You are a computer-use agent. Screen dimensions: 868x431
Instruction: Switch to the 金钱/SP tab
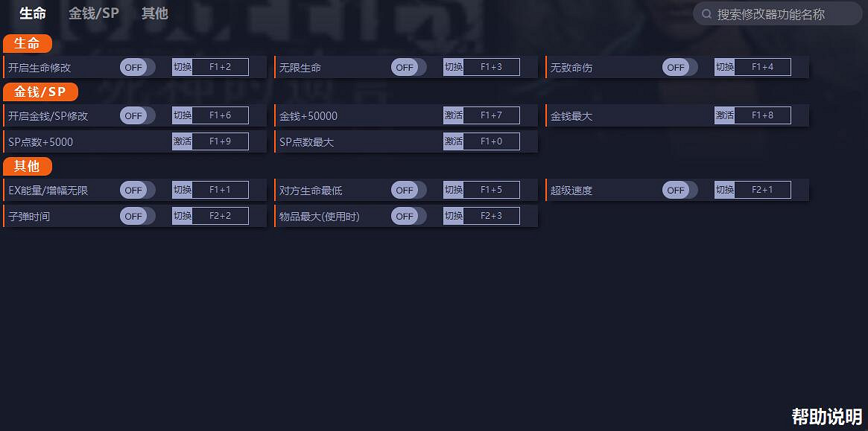click(x=93, y=13)
